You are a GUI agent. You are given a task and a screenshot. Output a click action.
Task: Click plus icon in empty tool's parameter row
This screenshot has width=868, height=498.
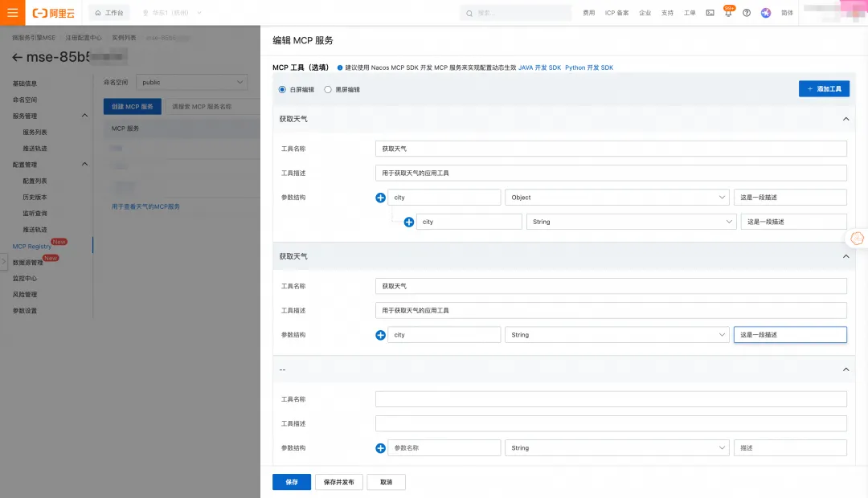pos(381,448)
